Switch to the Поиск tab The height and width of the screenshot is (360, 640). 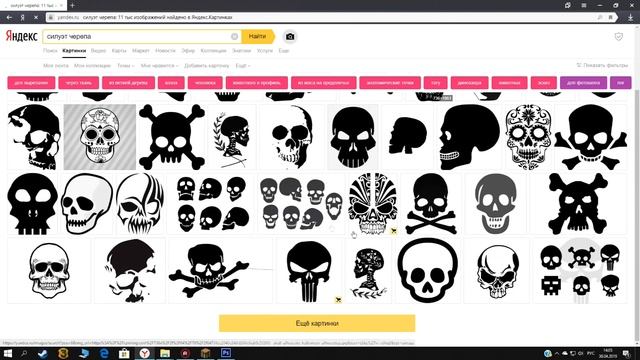(x=50, y=51)
